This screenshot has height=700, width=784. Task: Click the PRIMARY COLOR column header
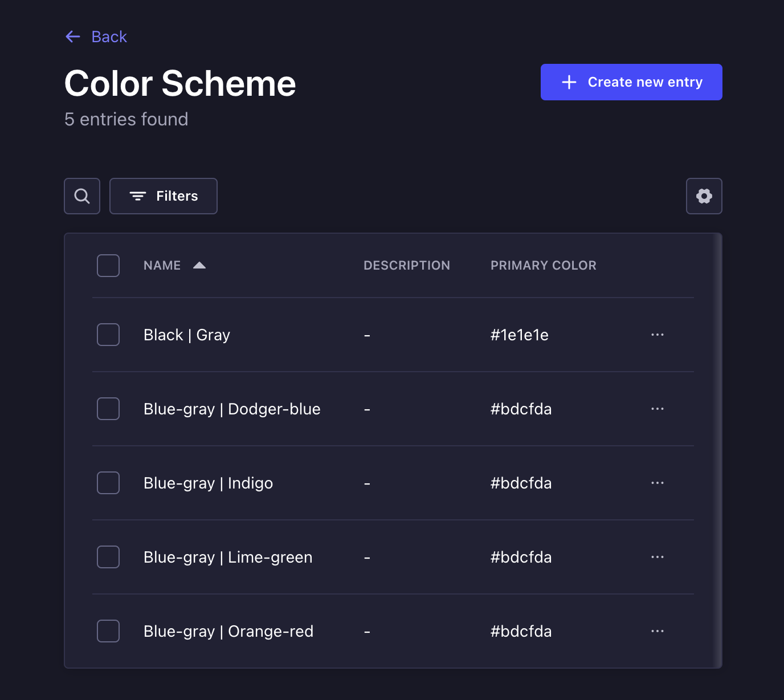coord(543,265)
